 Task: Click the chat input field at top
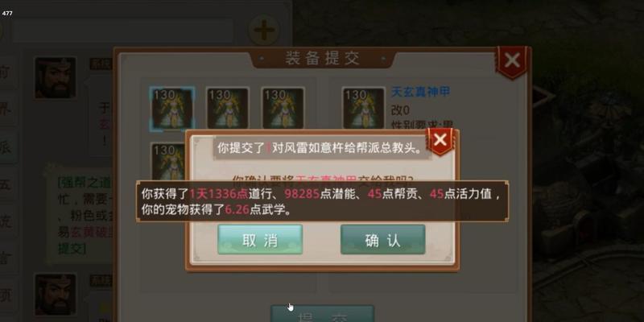[x=123, y=31]
